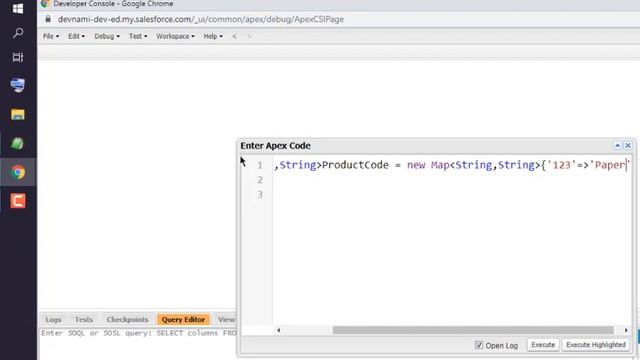Click the Execute button
The height and width of the screenshot is (360, 640).
point(543,345)
